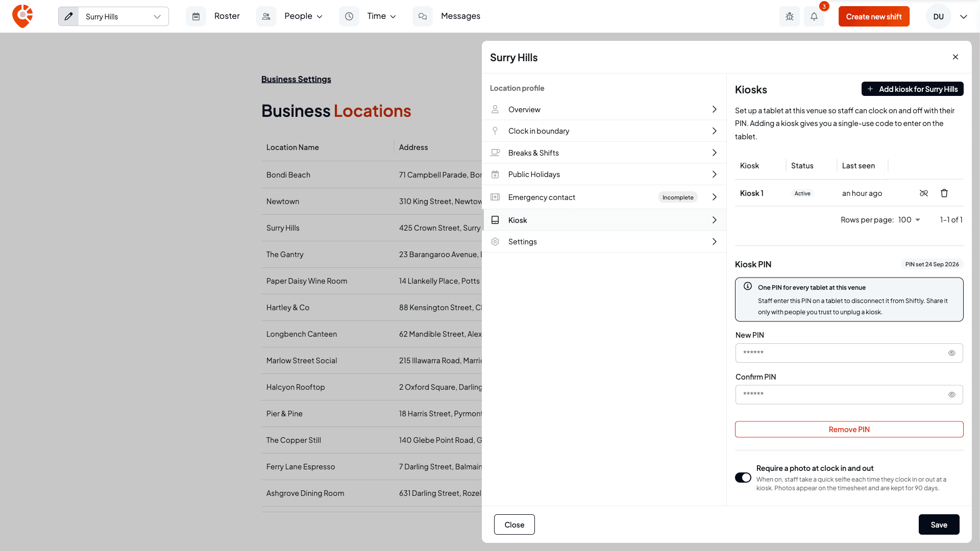The width and height of the screenshot is (980, 551).
Task: Click the bug report icon in top bar
Action: tap(790, 16)
